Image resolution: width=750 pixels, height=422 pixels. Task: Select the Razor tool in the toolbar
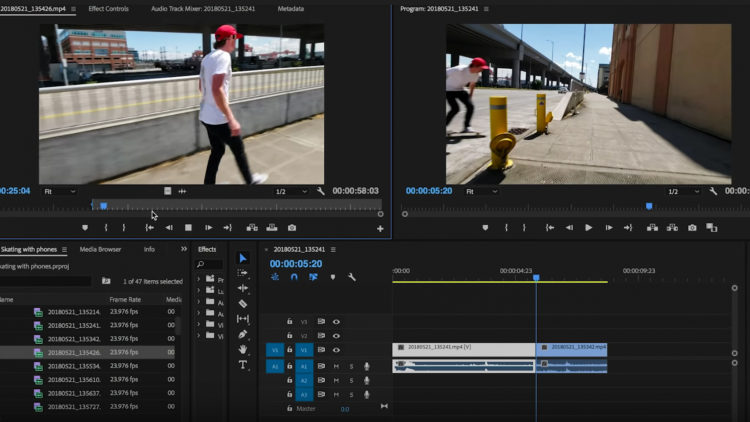243,303
